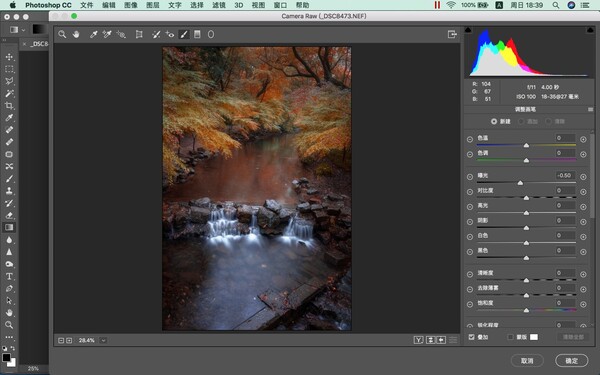This screenshot has width=600, height=375.
Task: Toggle the 叠加 overlay checkbox
Action: click(x=471, y=337)
